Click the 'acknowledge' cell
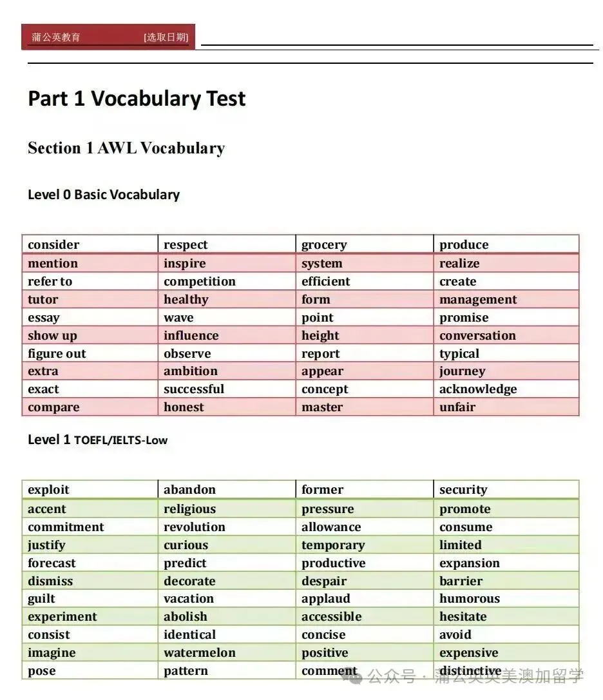This screenshot has width=603, height=700. click(506, 389)
